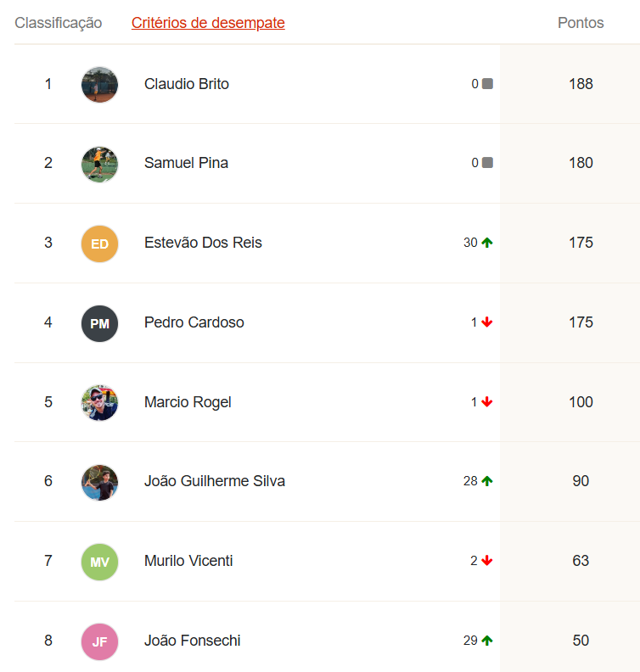The image size is (640, 672).
Task: Click the green MV avatar
Action: point(99,562)
